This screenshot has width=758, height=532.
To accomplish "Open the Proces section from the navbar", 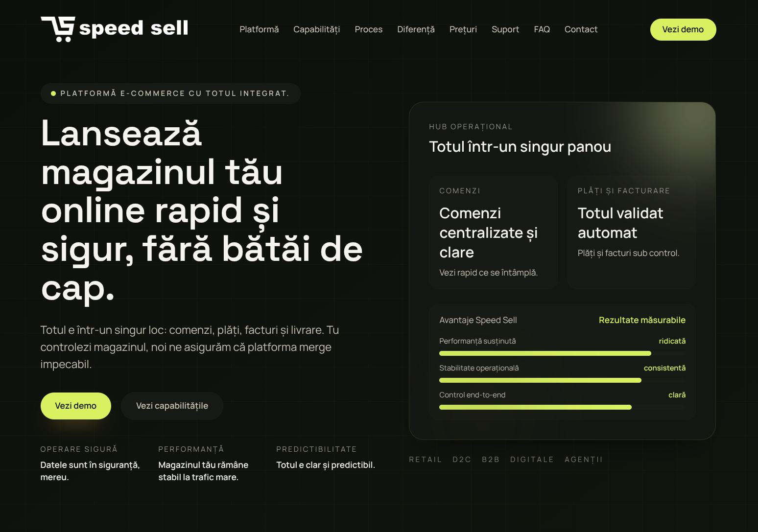I will pyautogui.click(x=368, y=29).
